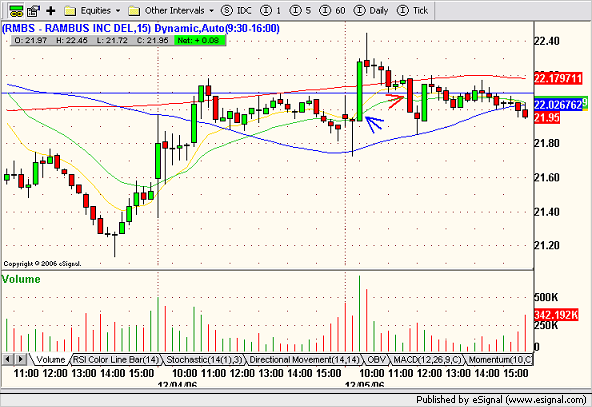Screen dimensions: 592x407
Task: Open the RSI Color Line Bar(14) tab
Action: pos(116,359)
